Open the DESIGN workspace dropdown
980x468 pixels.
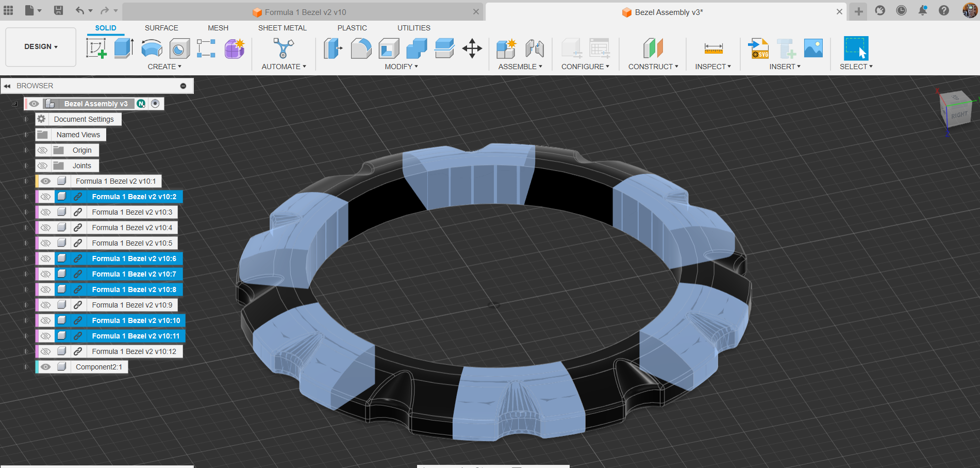click(x=41, y=46)
